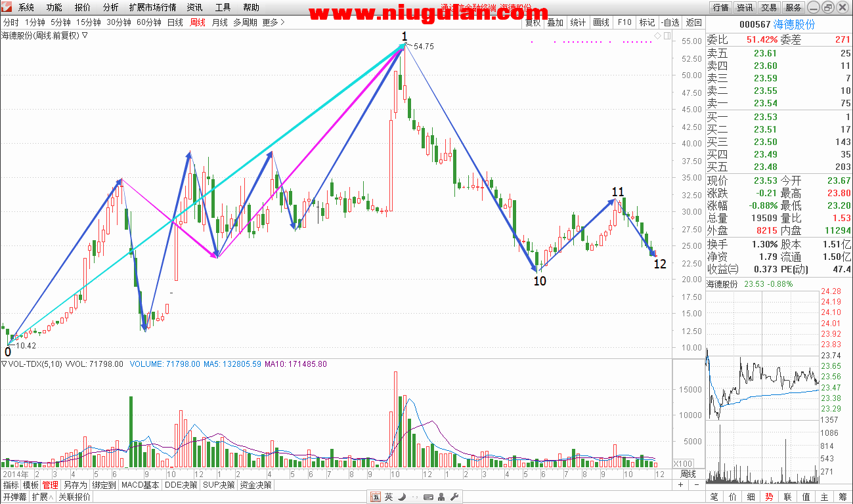Select the 资金决策 indicator tab
The width and height of the screenshot is (853, 504).
255,486
